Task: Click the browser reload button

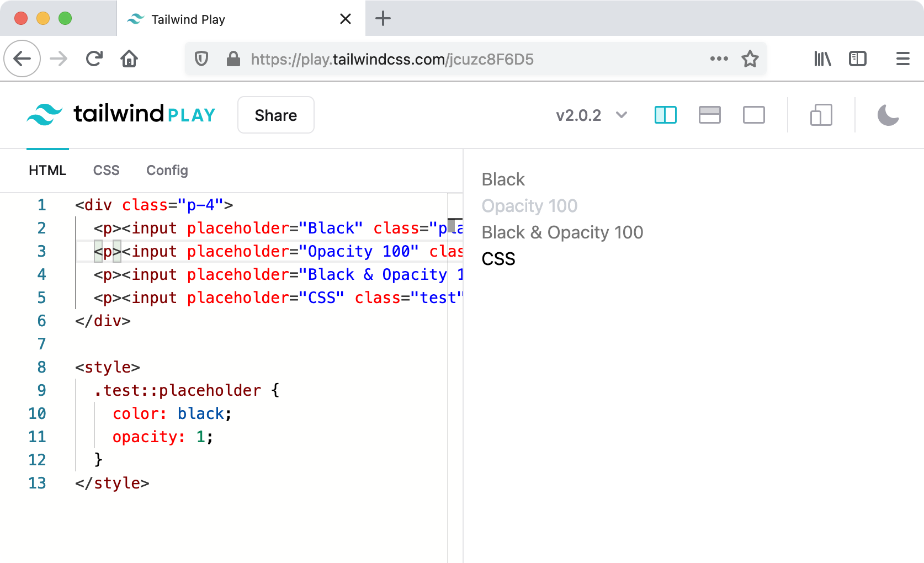Action: pyautogui.click(x=94, y=59)
